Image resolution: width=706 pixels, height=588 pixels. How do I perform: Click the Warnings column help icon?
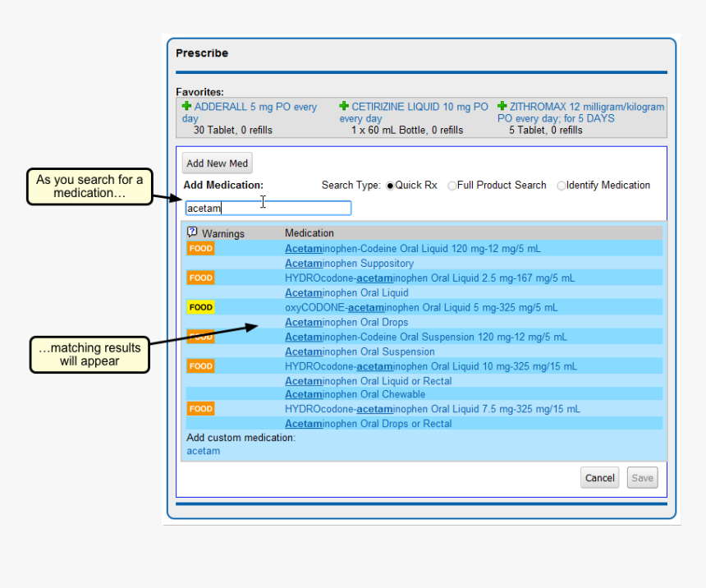point(192,232)
